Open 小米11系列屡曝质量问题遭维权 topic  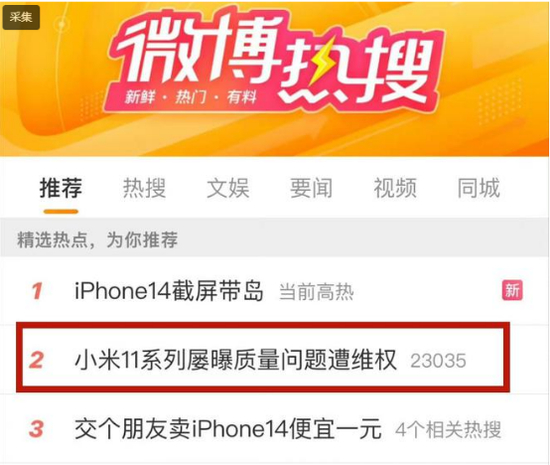click(x=236, y=360)
